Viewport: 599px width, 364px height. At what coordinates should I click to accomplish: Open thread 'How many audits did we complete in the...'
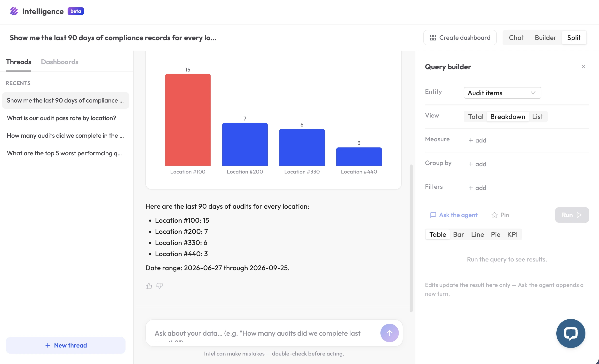pyautogui.click(x=66, y=136)
